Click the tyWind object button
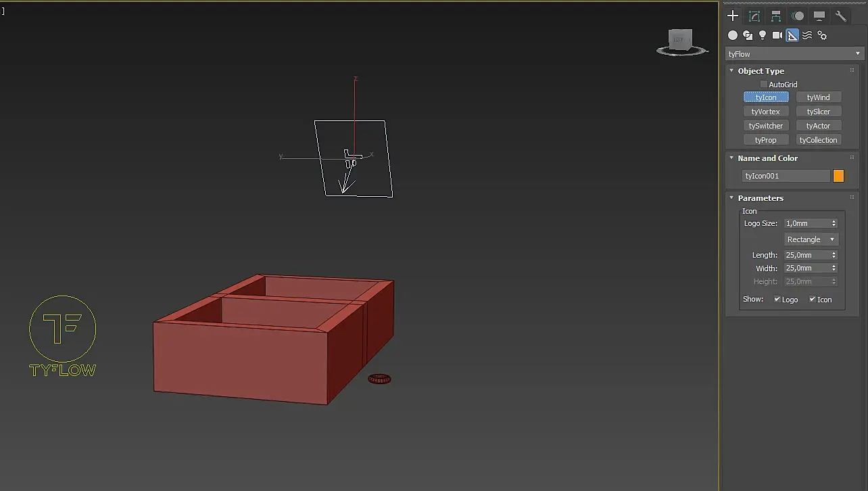The image size is (868, 491). point(818,97)
